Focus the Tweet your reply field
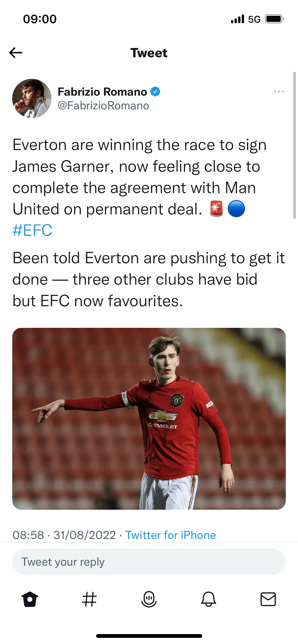The image size is (298, 644). (149, 562)
